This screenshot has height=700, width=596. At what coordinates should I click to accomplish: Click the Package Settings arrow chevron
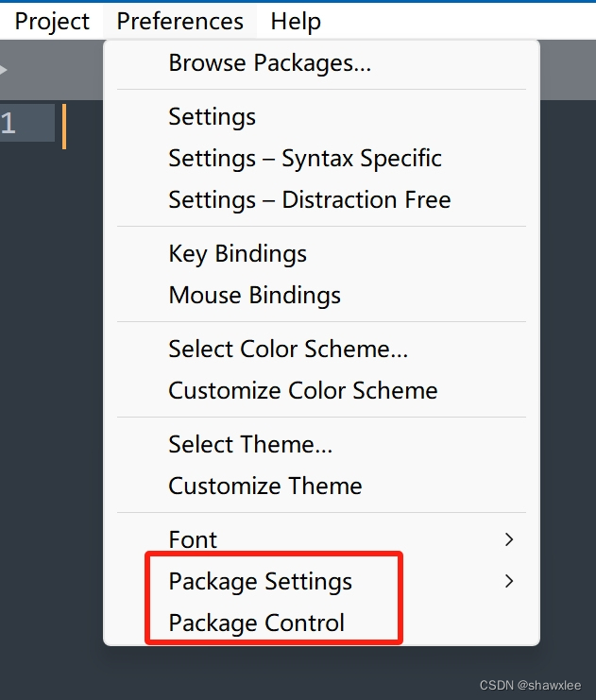click(509, 581)
